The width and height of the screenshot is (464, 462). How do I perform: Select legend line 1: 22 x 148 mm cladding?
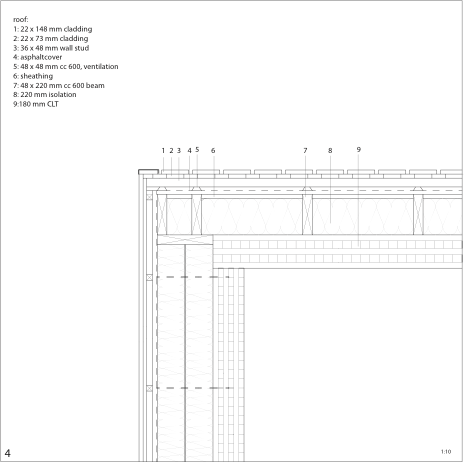[53, 29]
